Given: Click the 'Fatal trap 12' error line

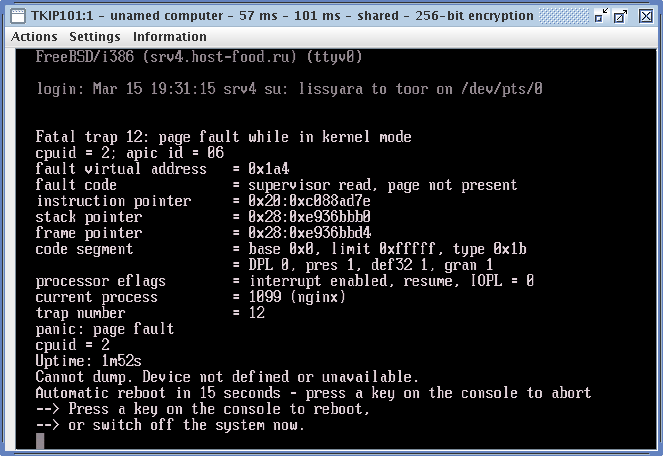Looking at the screenshot, I should [223, 137].
